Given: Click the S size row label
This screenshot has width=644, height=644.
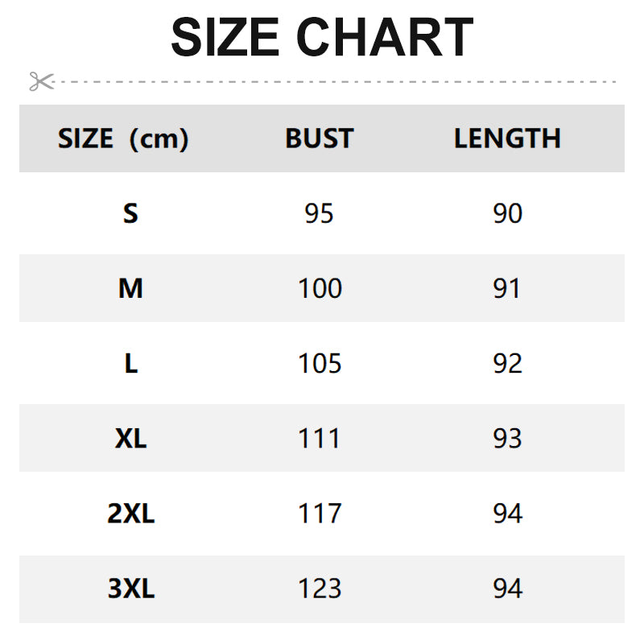Looking at the screenshot, I should (x=130, y=213).
